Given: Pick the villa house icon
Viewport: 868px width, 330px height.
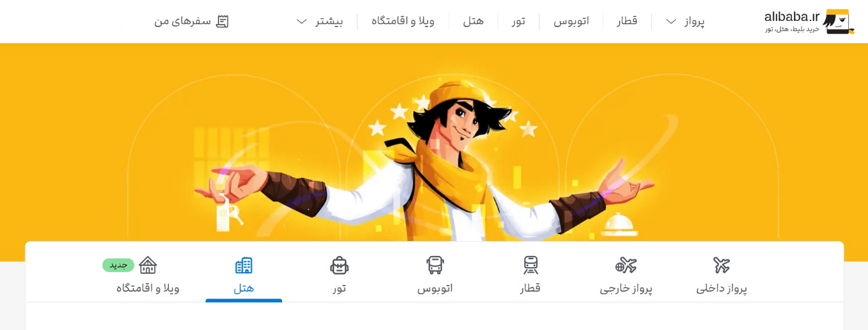Looking at the screenshot, I should click(x=148, y=265).
